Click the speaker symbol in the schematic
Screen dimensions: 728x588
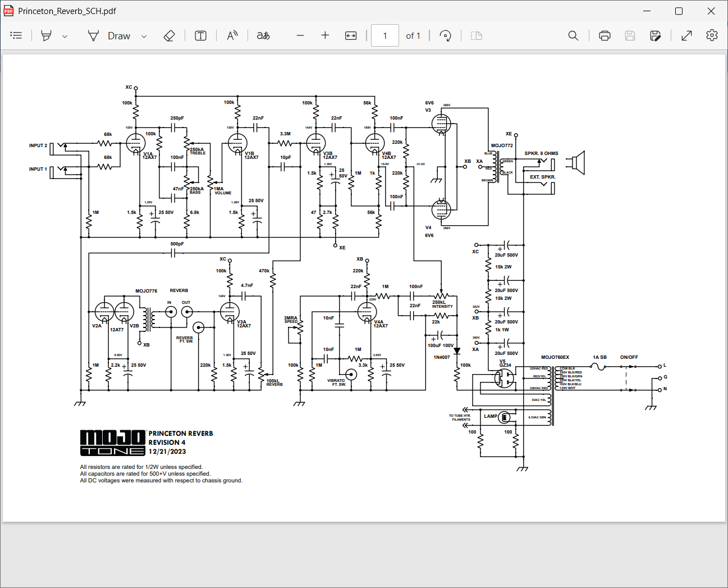(575, 163)
